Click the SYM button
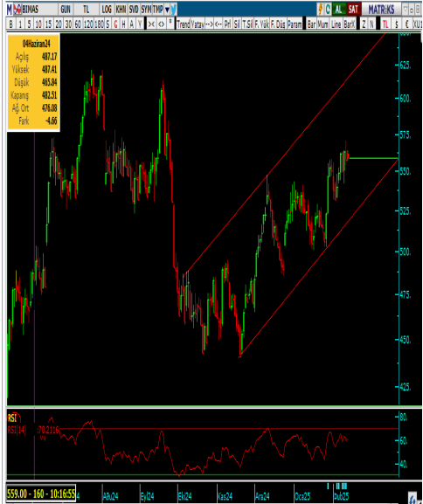The height and width of the screenshot is (504, 423). [x=146, y=10]
